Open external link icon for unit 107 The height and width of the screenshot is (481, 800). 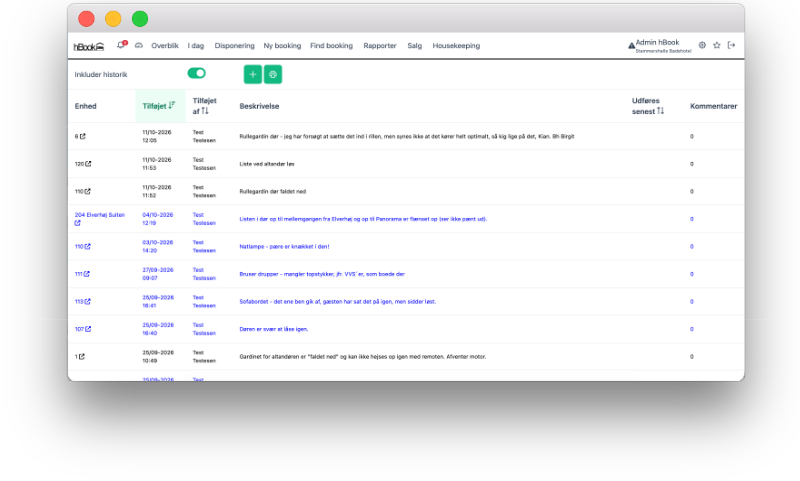[88, 329]
